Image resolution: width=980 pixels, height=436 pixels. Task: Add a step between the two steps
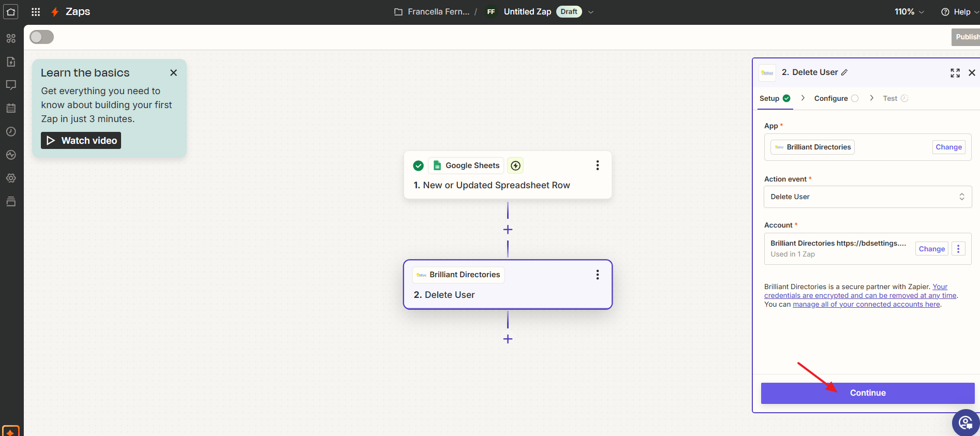pos(508,230)
